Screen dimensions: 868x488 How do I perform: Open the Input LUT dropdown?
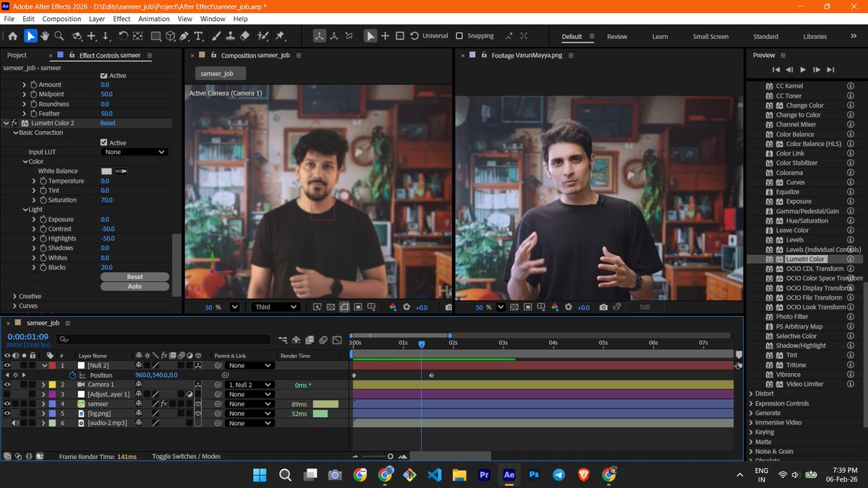pos(135,152)
